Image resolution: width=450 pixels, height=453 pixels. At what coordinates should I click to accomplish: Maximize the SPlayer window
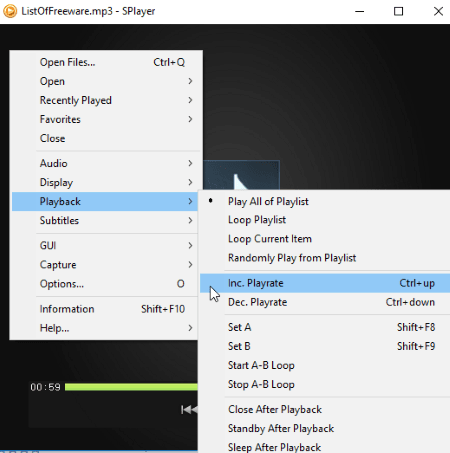398,11
